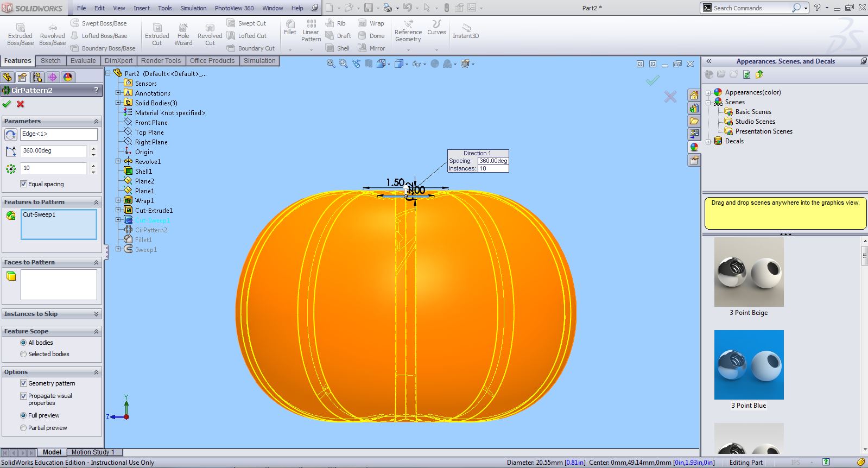This screenshot has height=468, width=868.
Task: Expand the Decals tree node
Action: coord(708,142)
